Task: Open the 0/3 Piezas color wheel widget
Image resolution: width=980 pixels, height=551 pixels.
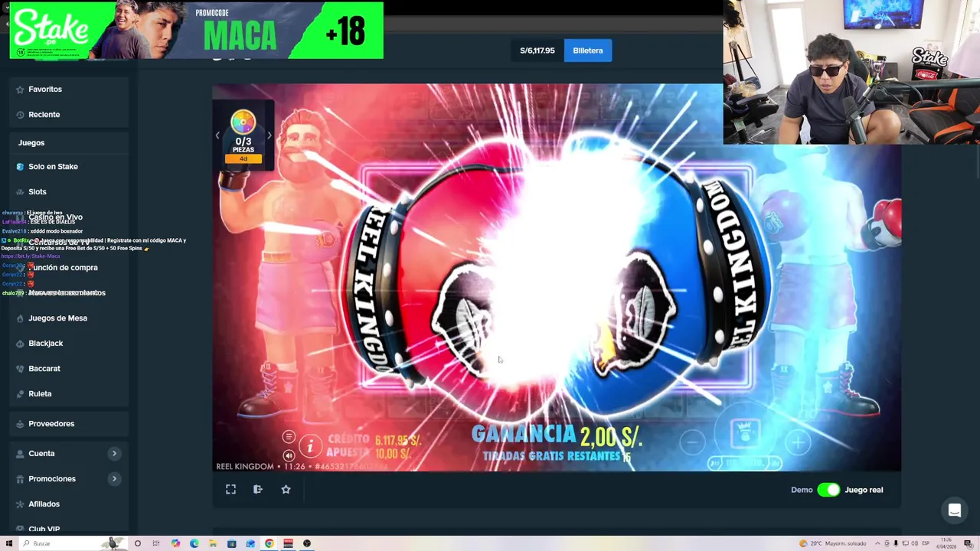Action: click(243, 136)
